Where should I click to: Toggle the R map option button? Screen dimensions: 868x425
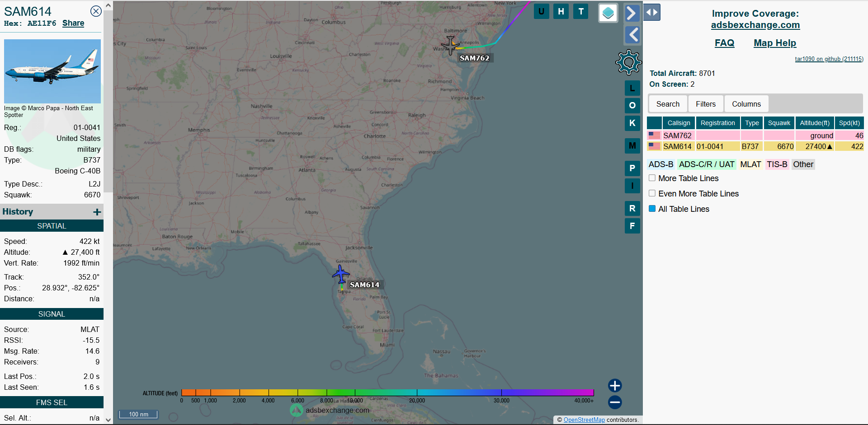(632, 208)
